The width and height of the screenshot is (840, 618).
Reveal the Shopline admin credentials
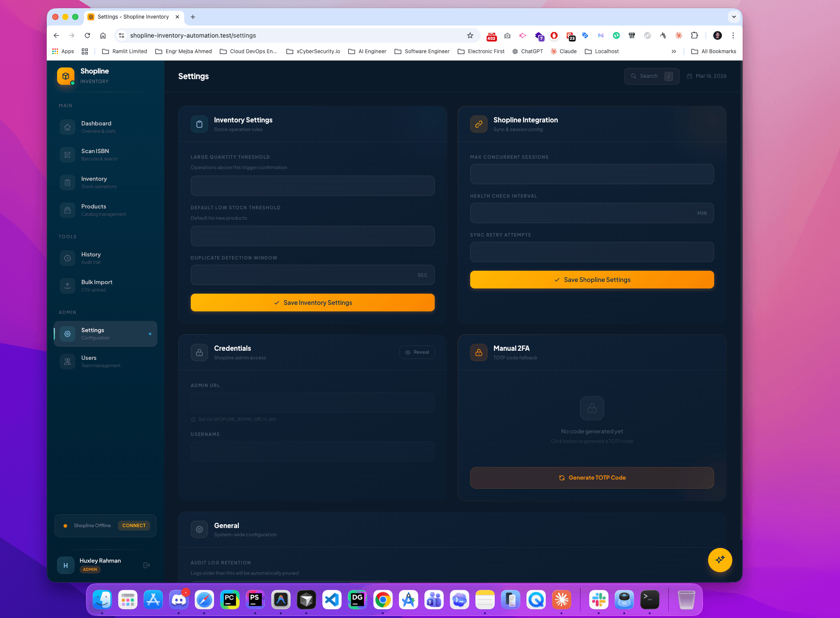[x=417, y=352]
